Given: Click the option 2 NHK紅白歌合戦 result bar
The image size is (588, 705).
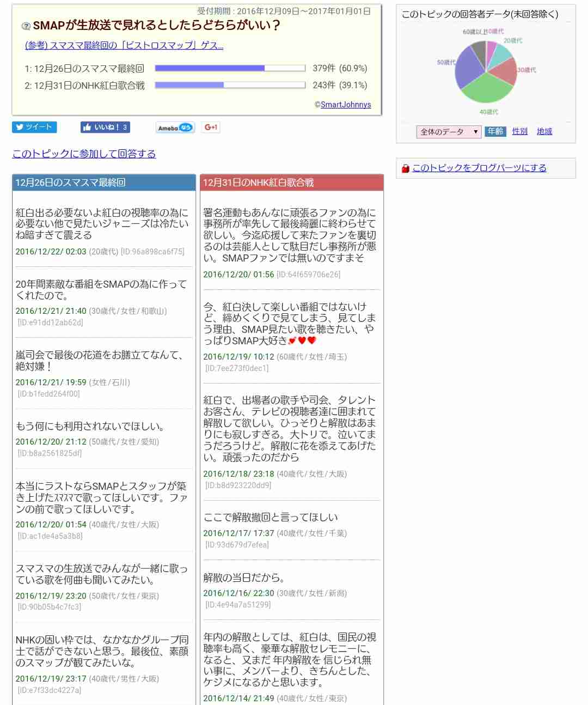Looking at the screenshot, I should [230, 85].
